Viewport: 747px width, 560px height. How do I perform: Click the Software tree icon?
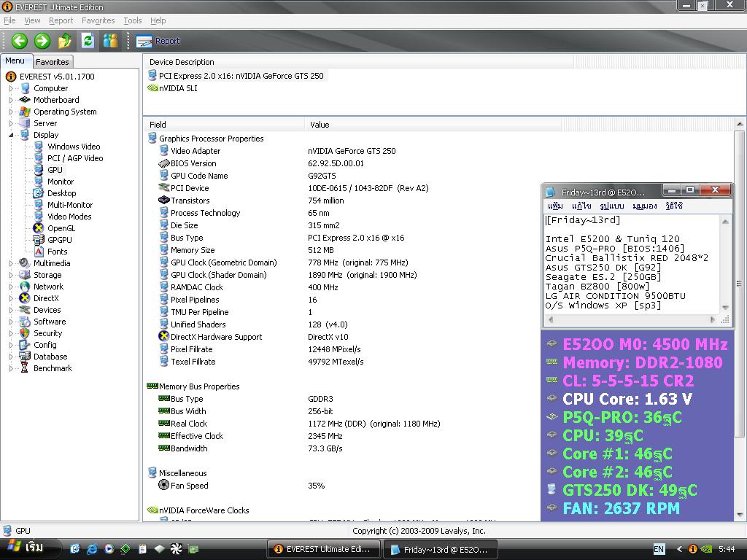[x=25, y=322]
